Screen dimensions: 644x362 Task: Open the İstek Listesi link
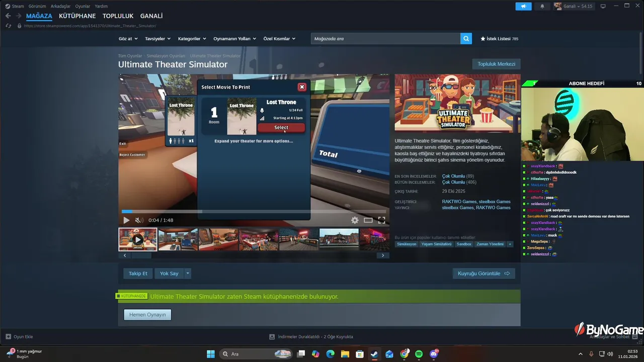tap(499, 39)
